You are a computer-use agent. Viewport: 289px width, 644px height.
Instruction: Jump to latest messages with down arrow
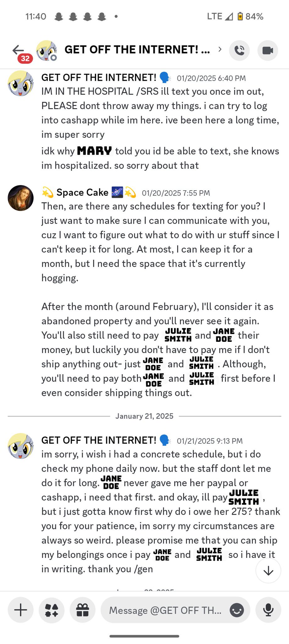click(268, 571)
